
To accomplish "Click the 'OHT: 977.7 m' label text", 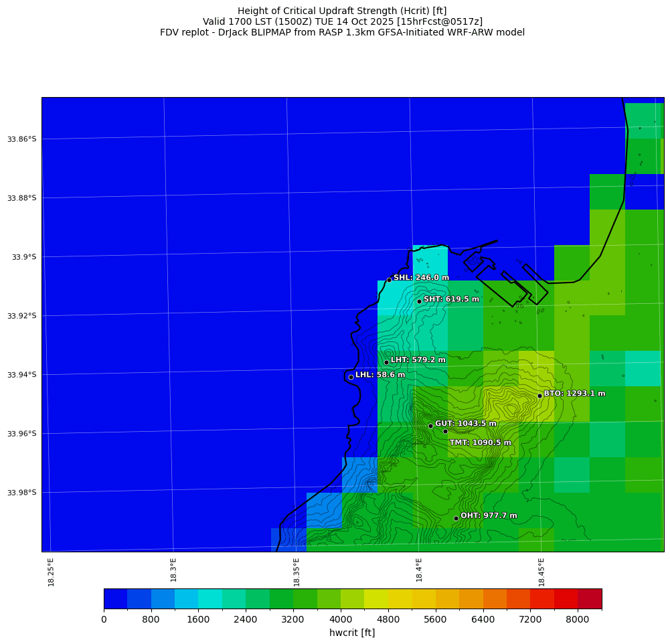I will tap(489, 516).
